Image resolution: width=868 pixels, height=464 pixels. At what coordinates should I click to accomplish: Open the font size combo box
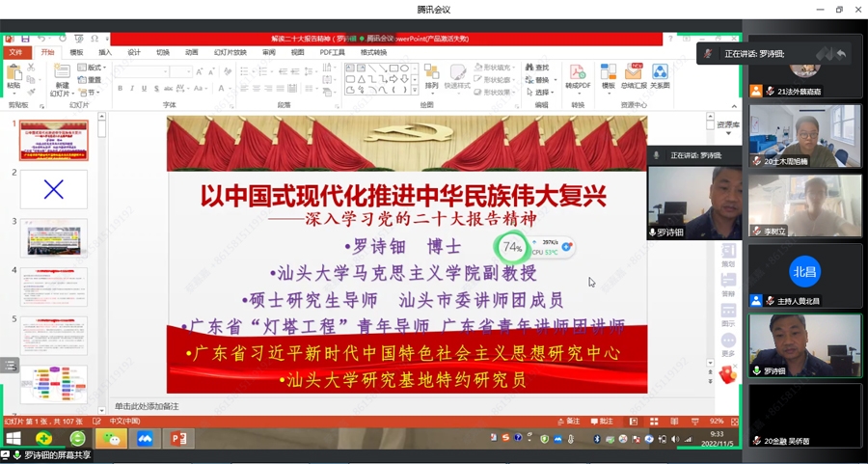click(x=180, y=72)
